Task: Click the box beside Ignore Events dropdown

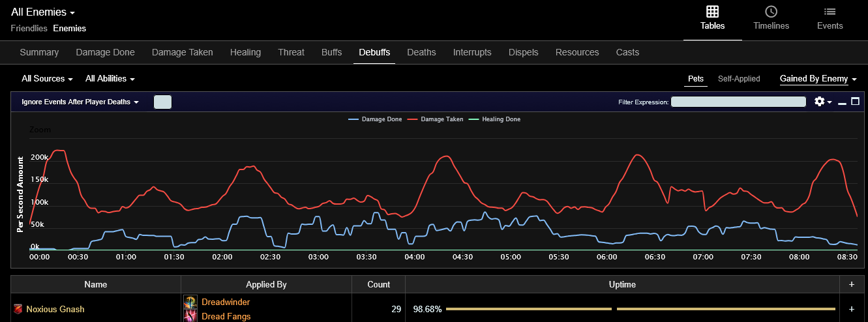Action: (x=162, y=102)
